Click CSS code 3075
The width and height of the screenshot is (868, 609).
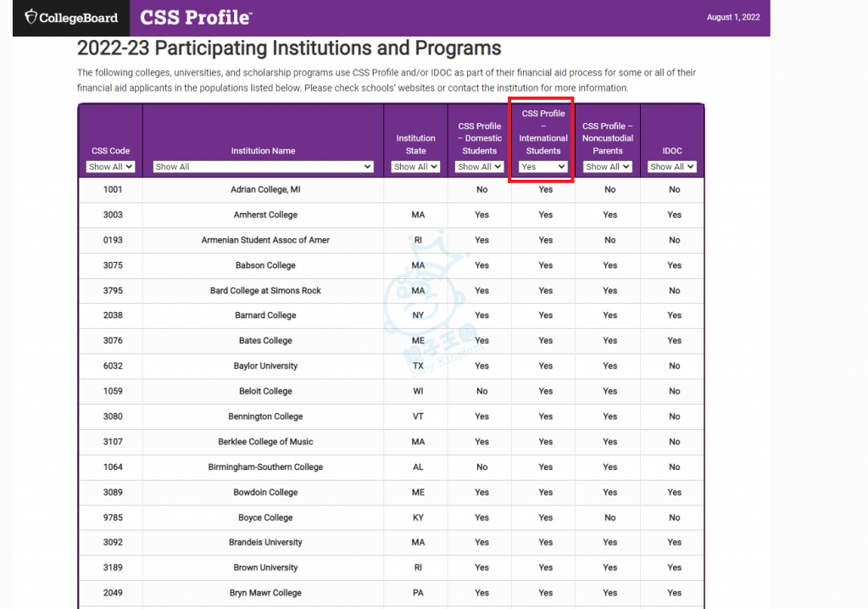113,265
